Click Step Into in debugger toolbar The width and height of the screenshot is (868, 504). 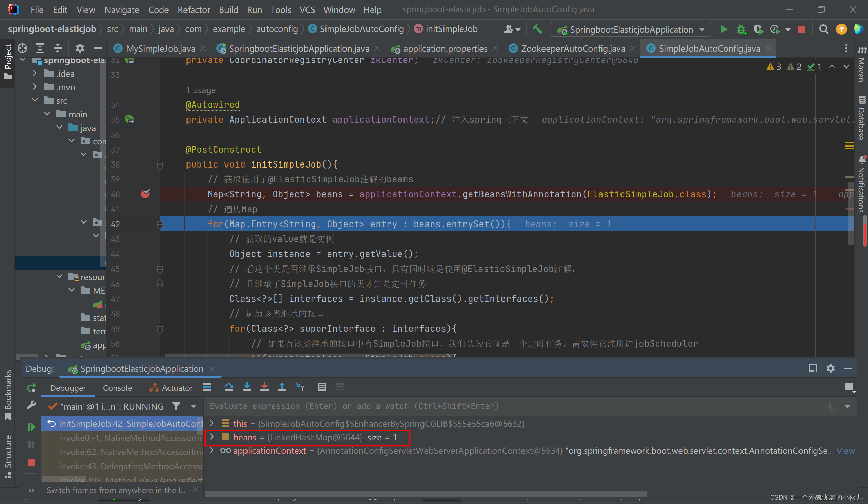coord(246,387)
